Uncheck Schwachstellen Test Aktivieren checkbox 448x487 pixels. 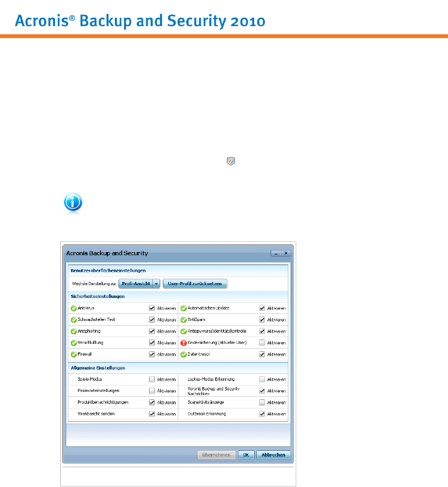pos(152,319)
